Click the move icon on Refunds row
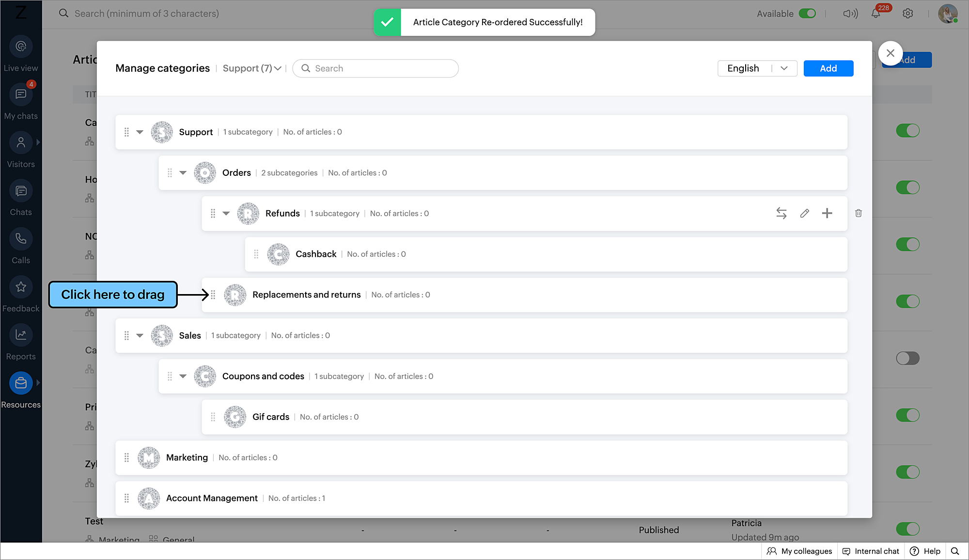This screenshot has height=560, width=969. (x=781, y=213)
